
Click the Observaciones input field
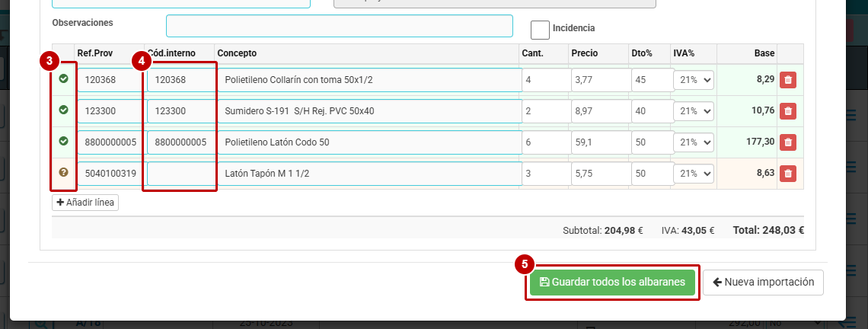point(340,26)
